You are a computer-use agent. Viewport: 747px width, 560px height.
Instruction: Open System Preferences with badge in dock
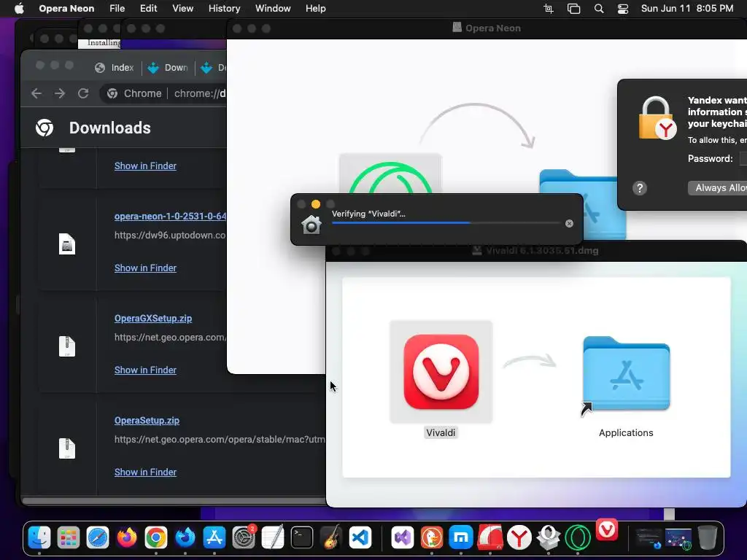click(244, 538)
